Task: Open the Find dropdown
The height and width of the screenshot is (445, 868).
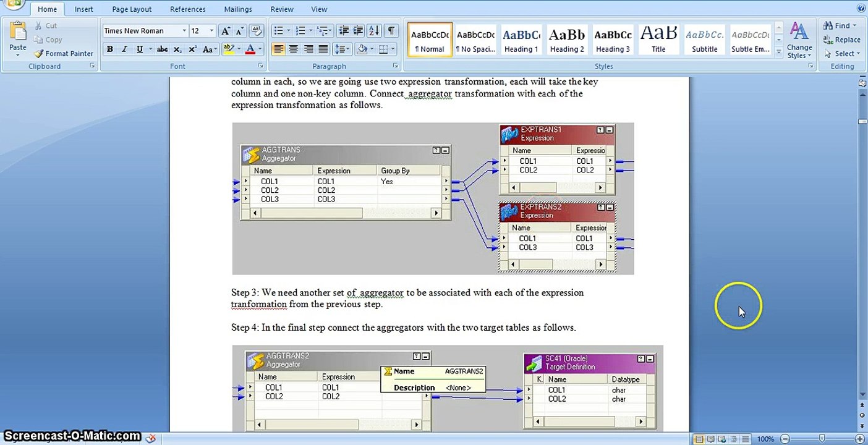Action: coord(840,26)
